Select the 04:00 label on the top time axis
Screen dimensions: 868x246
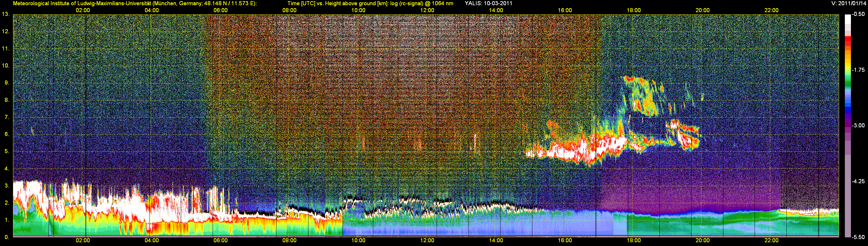[152, 10]
